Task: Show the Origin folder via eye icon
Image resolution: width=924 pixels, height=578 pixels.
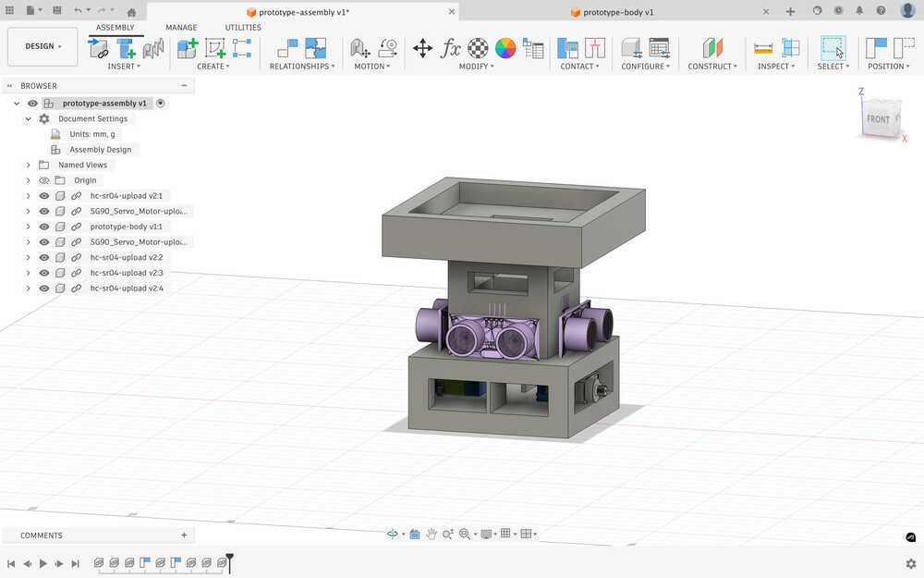Action: [x=43, y=180]
